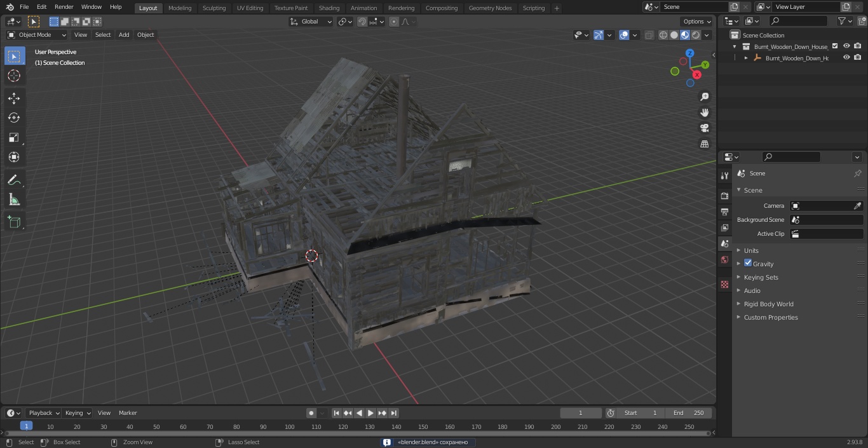
Task: Expand Burnt_Wooden_Down_Hc object in outliner
Action: (x=746, y=58)
